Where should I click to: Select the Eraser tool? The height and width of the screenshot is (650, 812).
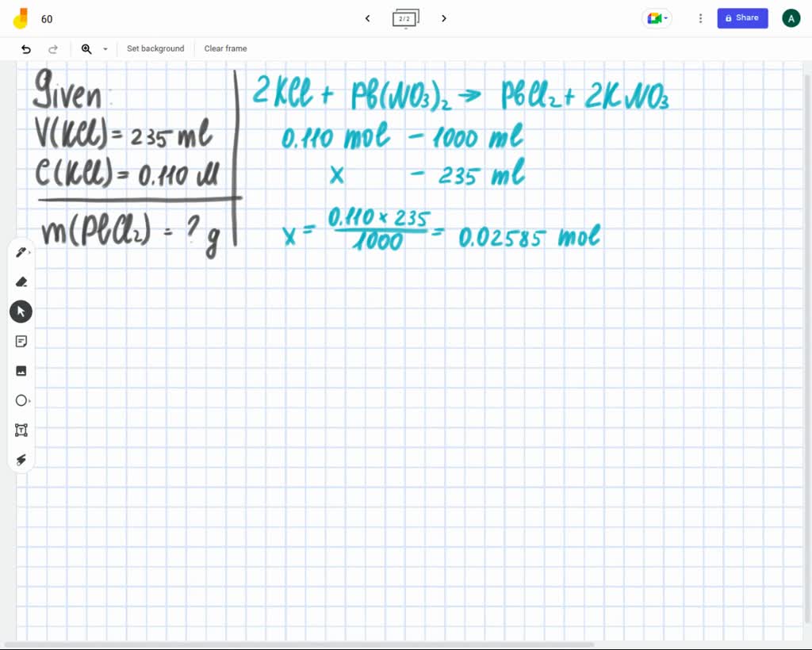pyautogui.click(x=21, y=282)
